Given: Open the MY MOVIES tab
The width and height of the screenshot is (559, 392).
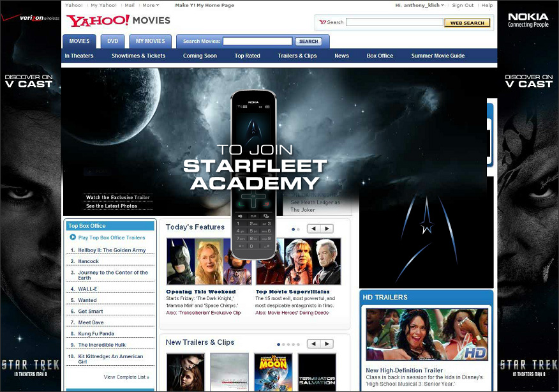Looking at the screenshot, I should coord(150,41).
